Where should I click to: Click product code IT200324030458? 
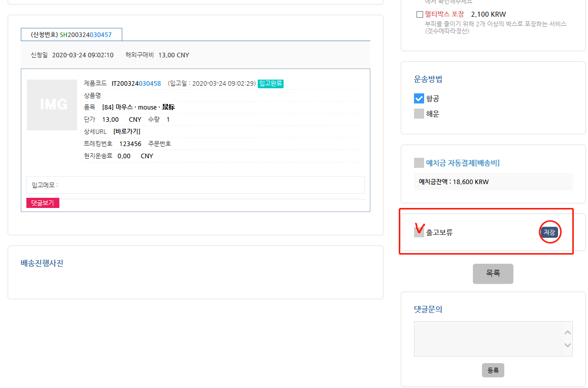pyautogui.click(x=136, y=83)
